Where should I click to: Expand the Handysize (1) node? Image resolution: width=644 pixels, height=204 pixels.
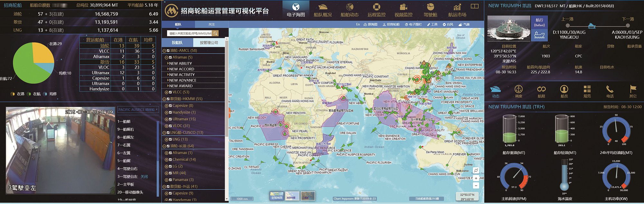pyautogui.click(x=166, y=113)
